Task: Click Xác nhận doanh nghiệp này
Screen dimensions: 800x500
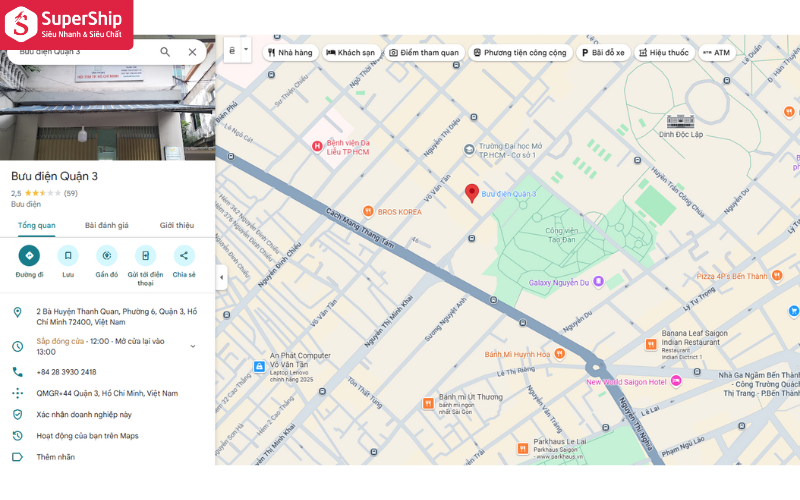Action: pyautogui.click(x=84, y=415)
